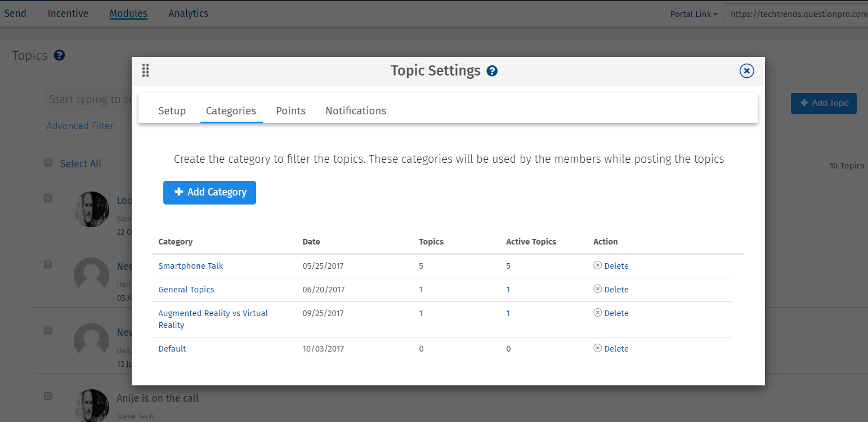Switch to the Points tab
Viewport: 868px width, 422px height.
point(290,110)
